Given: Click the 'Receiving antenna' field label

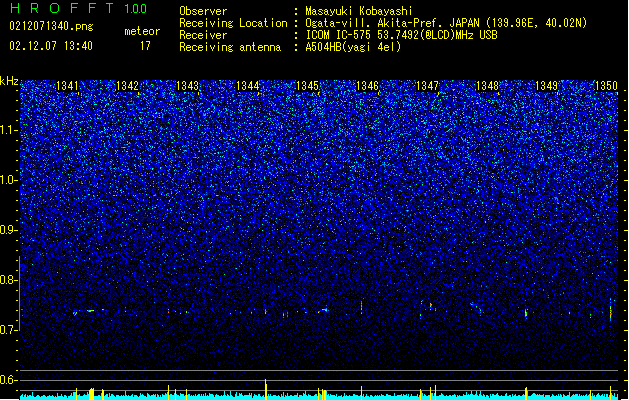Looking at the screenshot, I should tap(230, 47).
